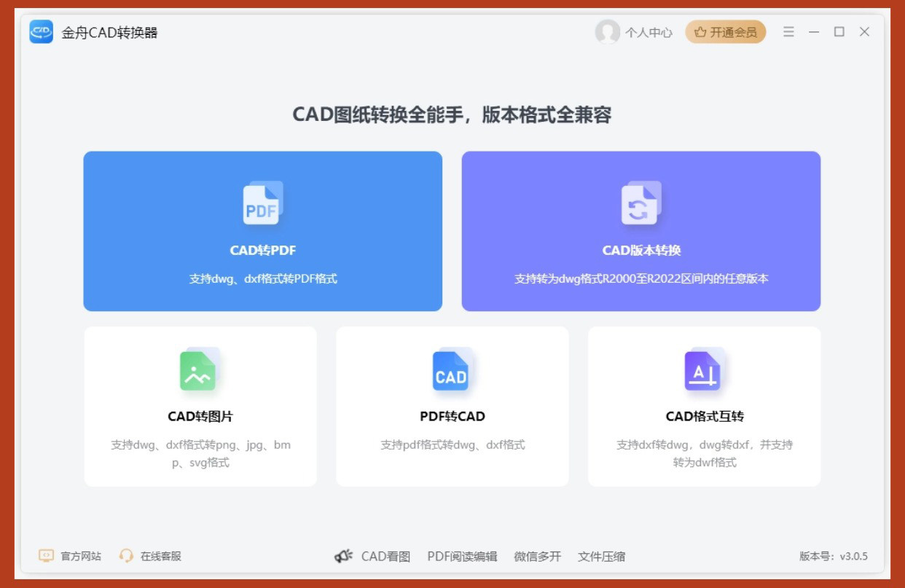Click the version label 版本号：v3.0.5

tap(834, 557)
